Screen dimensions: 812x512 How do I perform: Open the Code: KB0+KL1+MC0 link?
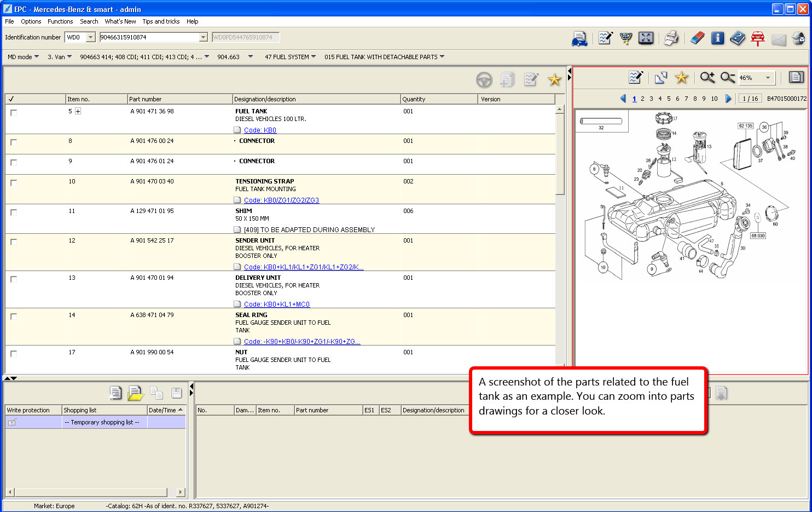[x=277, y=304]
